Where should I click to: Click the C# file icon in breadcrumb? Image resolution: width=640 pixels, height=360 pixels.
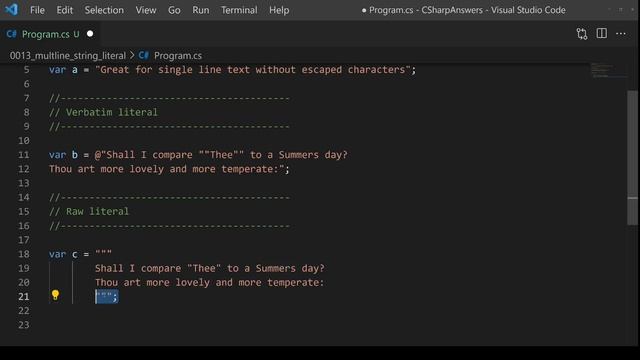pos(144,55)
